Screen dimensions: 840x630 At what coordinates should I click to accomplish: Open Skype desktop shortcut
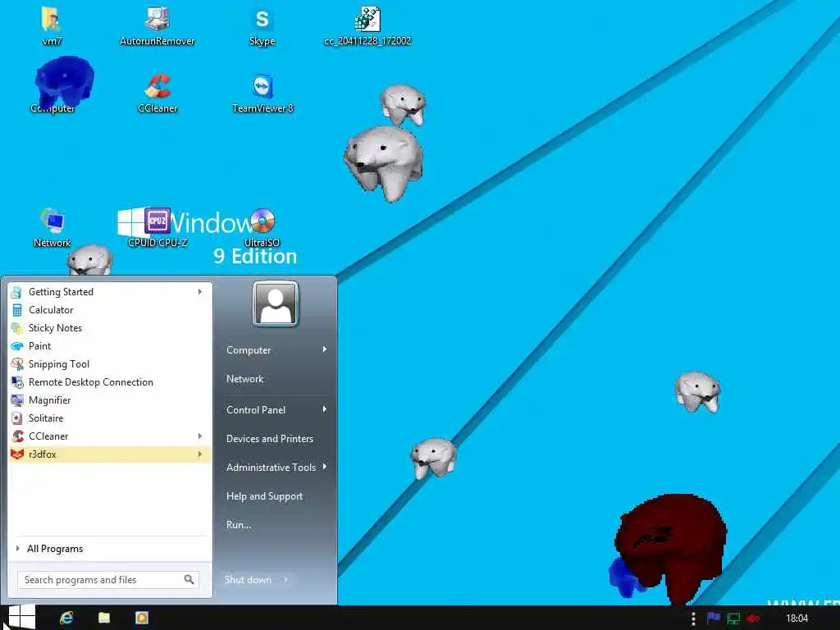pos(262,25)
